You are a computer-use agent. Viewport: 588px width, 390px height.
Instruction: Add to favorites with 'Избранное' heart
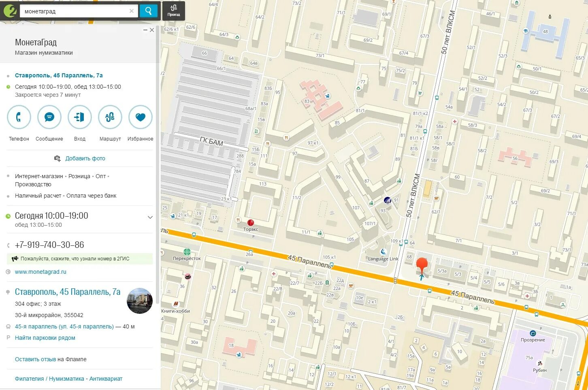(141, 117)
